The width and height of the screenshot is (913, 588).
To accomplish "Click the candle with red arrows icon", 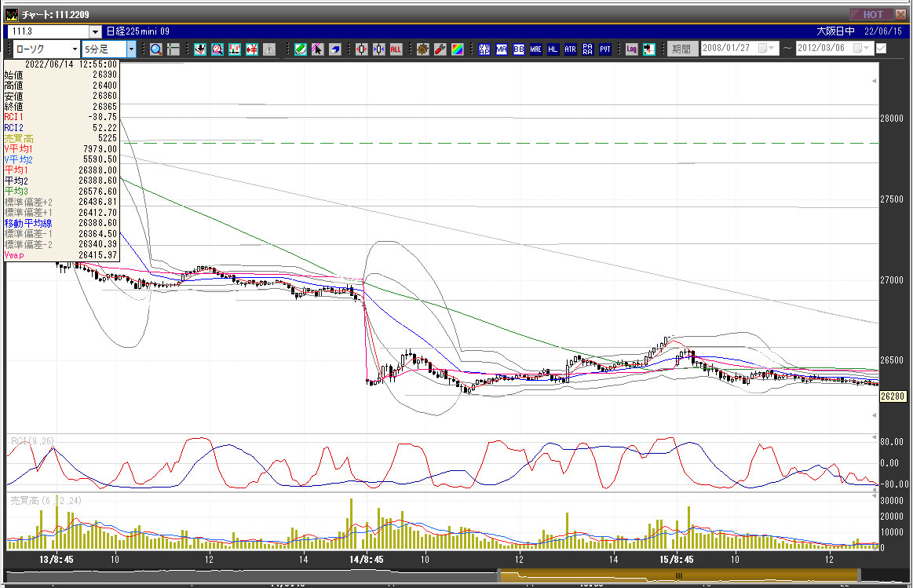I will point(362,49).
